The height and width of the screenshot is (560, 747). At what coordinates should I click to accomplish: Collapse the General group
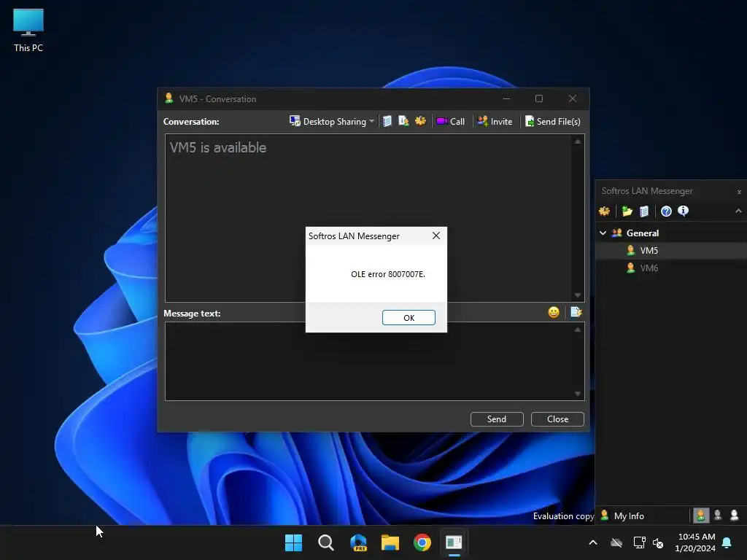(x=603, y=233)
